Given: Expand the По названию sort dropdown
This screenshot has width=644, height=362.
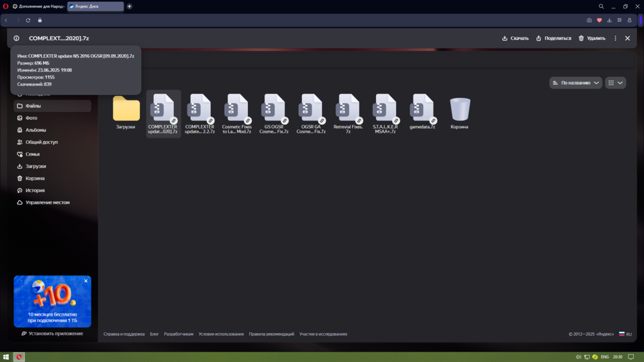Looking at the screenshot, I should click(x=576, y=83).
